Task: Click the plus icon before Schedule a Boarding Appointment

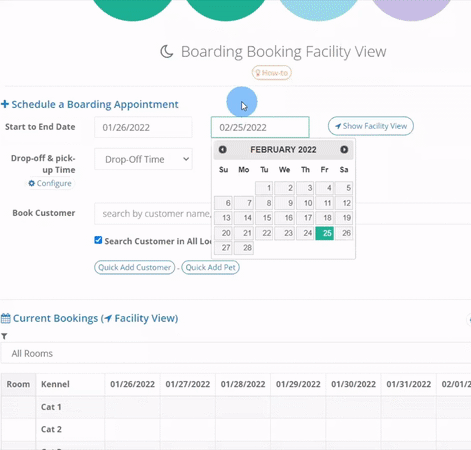Action: (5, 104)
